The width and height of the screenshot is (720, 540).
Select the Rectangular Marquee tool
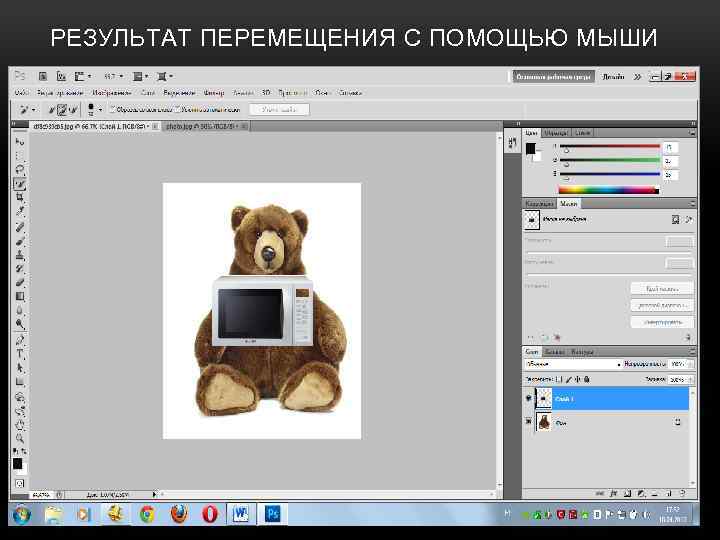19,156
